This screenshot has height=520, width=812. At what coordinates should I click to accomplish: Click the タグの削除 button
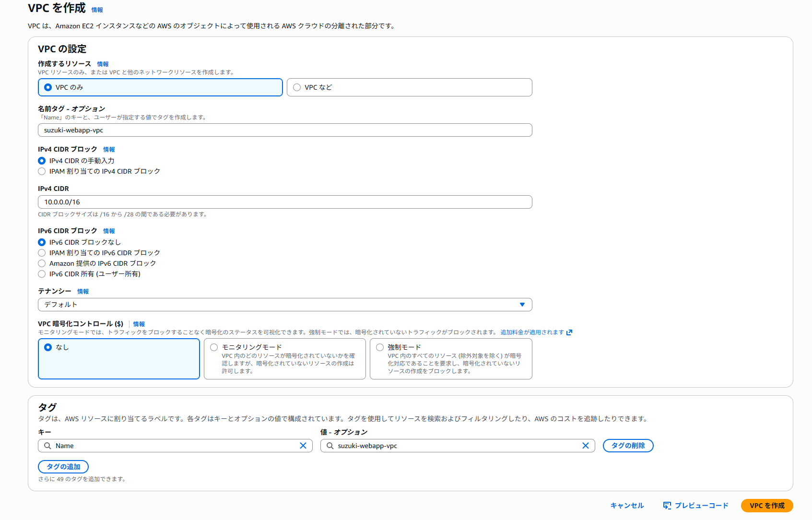628,446
